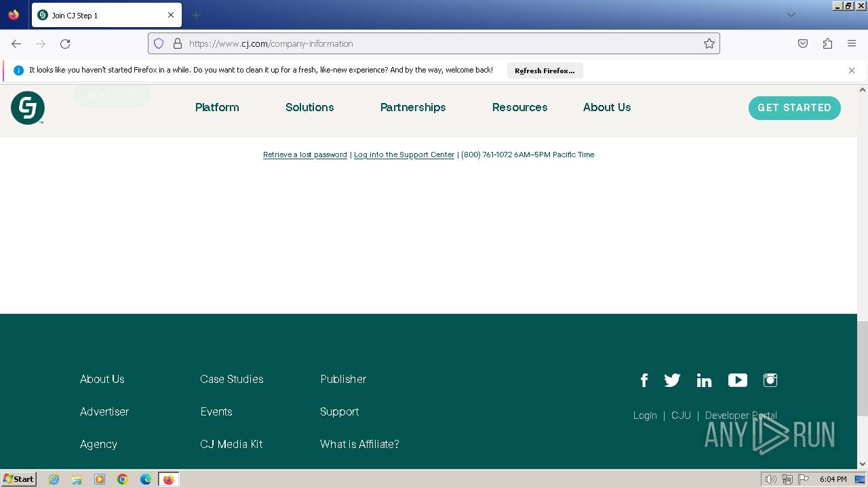Click scrollbar down arrow
The image size is (868, 488).
pos(863,464)
